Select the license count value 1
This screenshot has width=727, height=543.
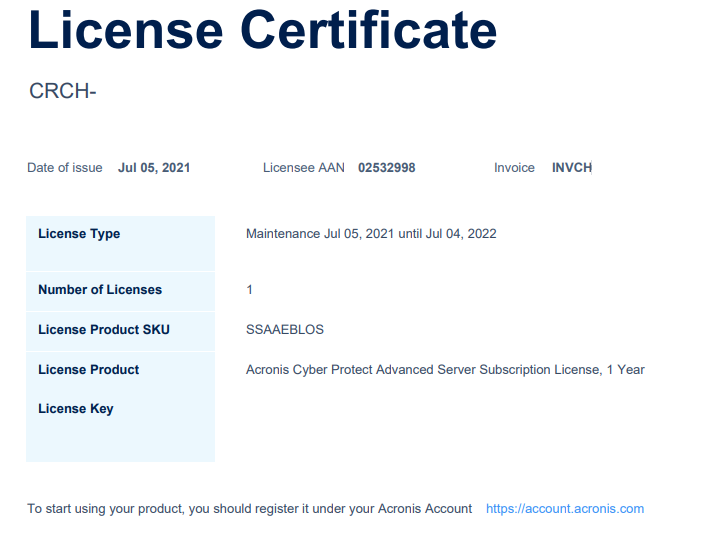pos(249,289)
